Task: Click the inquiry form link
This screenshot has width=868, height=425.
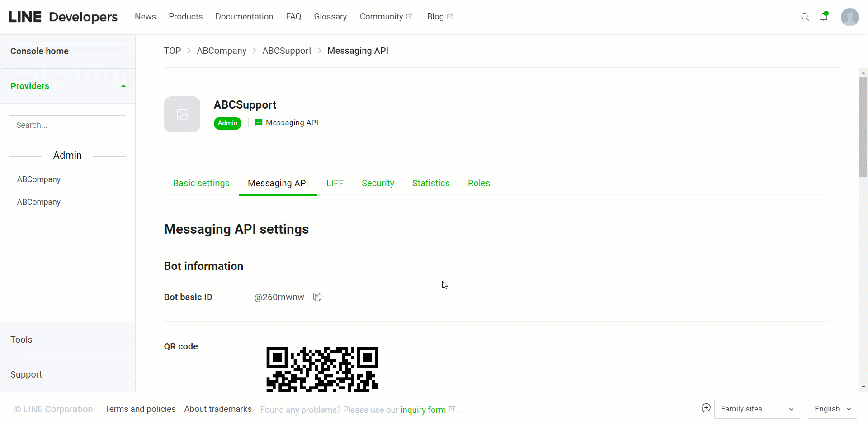Action: pos(423,410)
